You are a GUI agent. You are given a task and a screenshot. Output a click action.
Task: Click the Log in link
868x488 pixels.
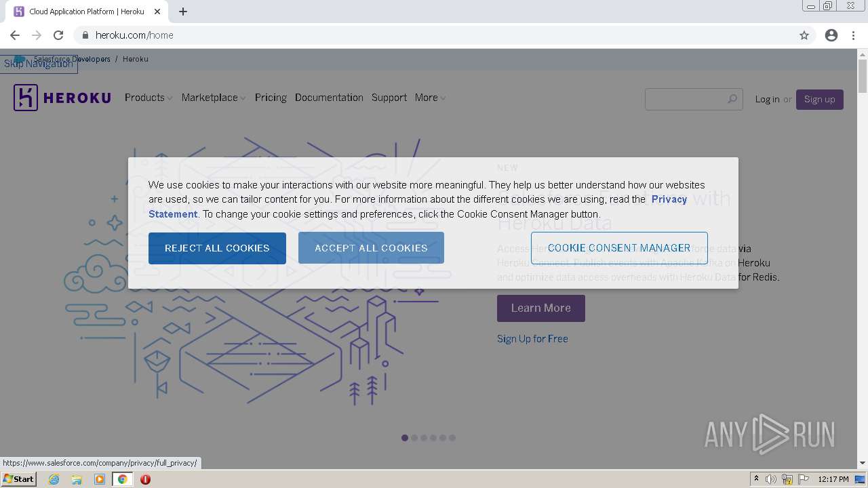click(x=768, y=99)
